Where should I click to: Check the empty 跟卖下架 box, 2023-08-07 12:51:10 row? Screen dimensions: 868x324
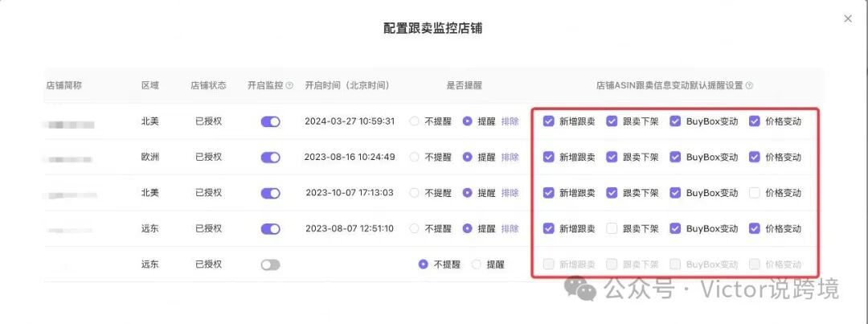pos(612,228)
